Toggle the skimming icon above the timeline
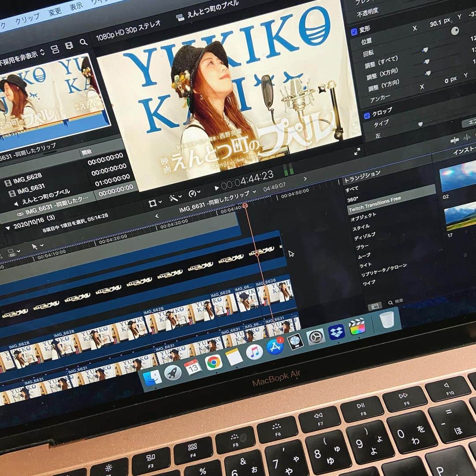476x476 pixels. click(x=454, y=140)
